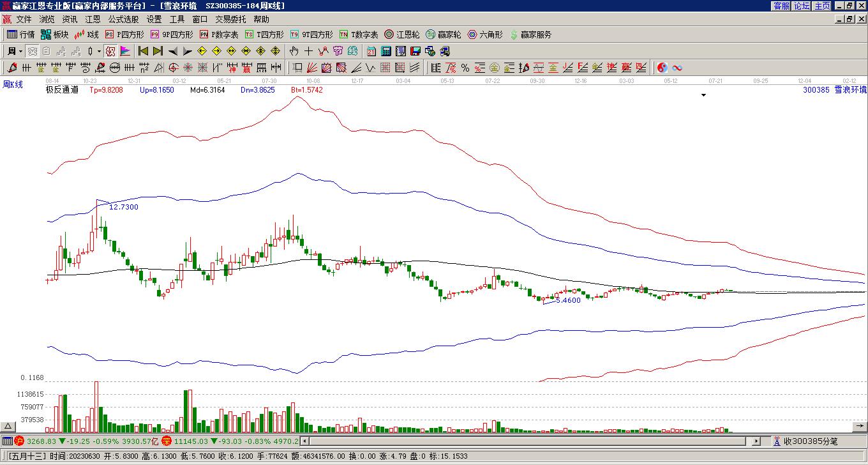The image size is (868, 465).
Task: Step back with the black left arrow
Action: click(x=172, y=51)
